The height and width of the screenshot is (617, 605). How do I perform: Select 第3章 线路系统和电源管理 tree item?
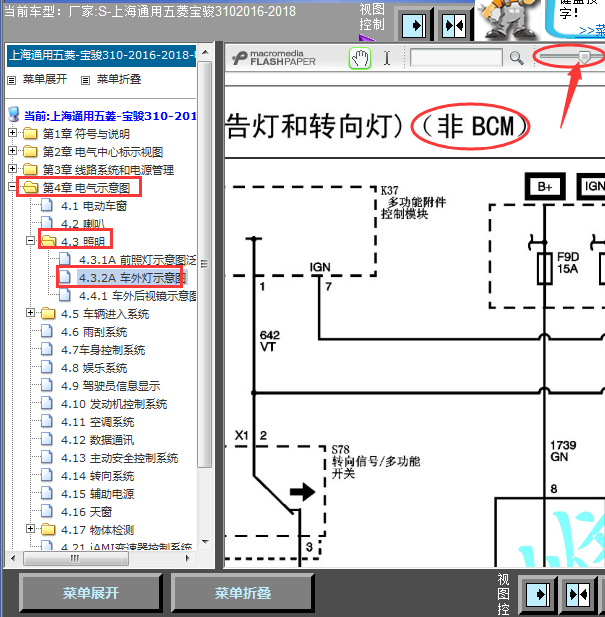coord(108,170)
